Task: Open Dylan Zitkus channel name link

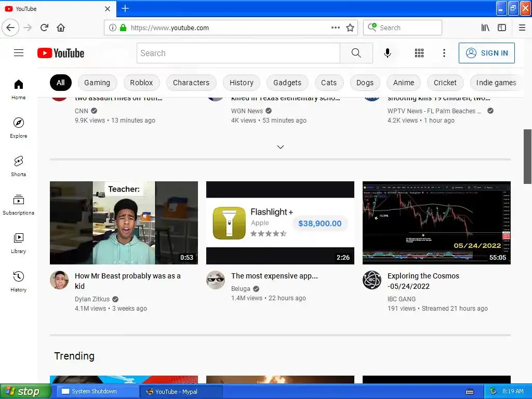Action: point(92,299)
